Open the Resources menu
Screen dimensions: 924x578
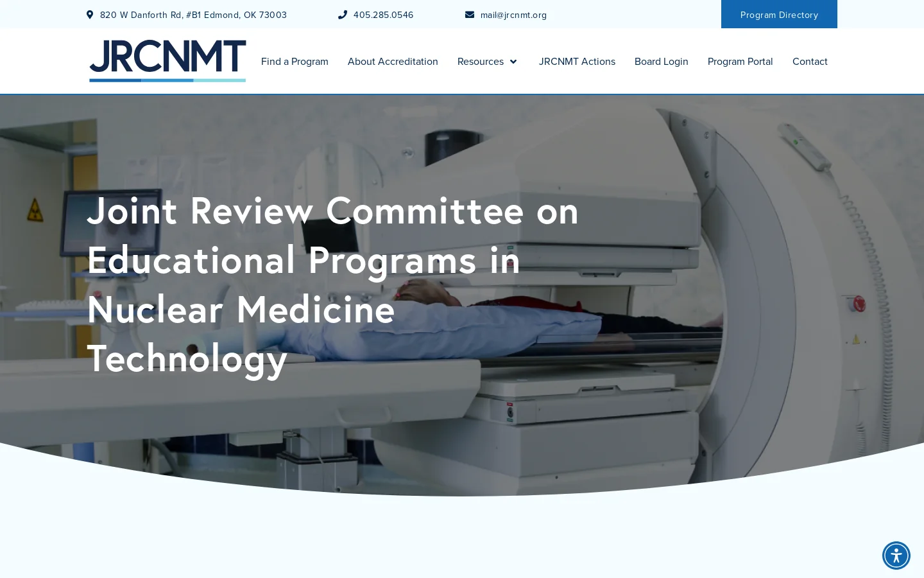pyautogui.click(x=481, y=62)
